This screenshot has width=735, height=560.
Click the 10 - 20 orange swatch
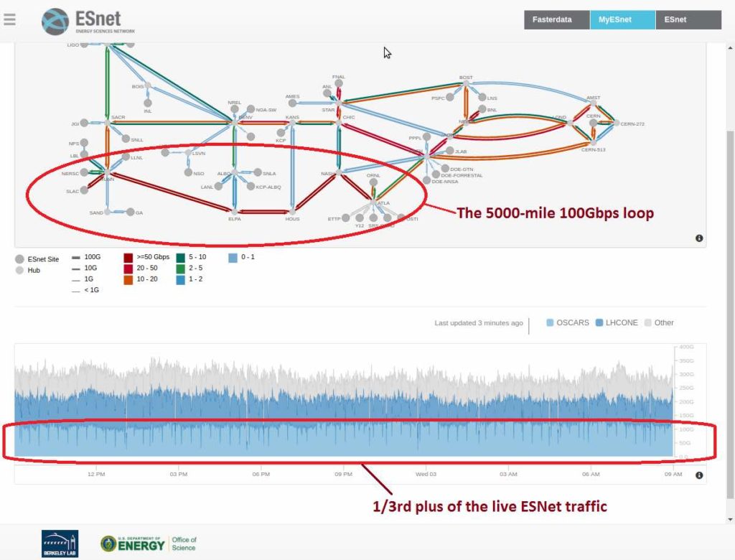[x=128, y=279]
